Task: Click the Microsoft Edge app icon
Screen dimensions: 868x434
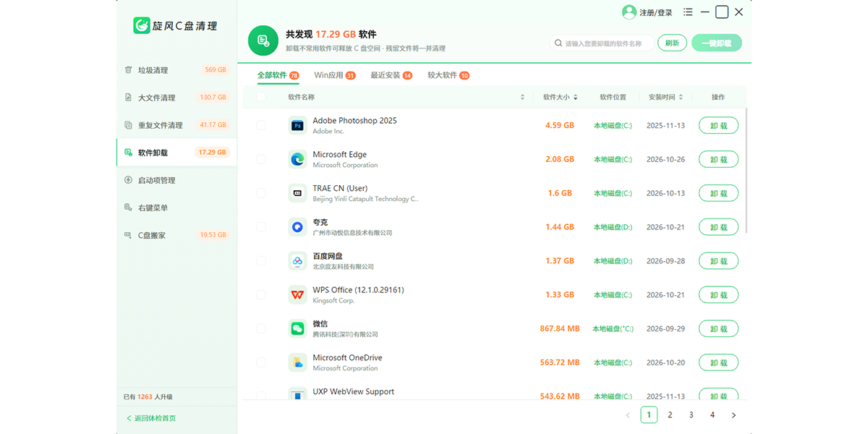Action: pos(297,159)
